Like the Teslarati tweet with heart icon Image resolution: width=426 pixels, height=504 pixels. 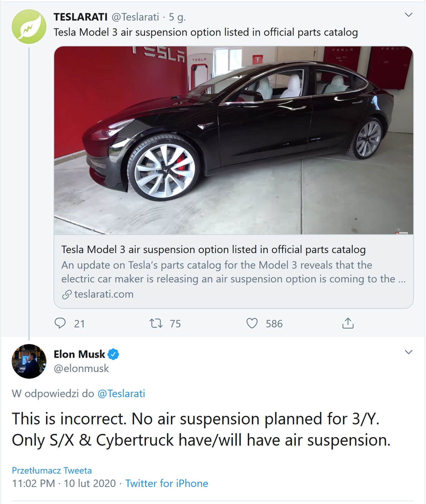pyautogui.click(x=252, y=323)
